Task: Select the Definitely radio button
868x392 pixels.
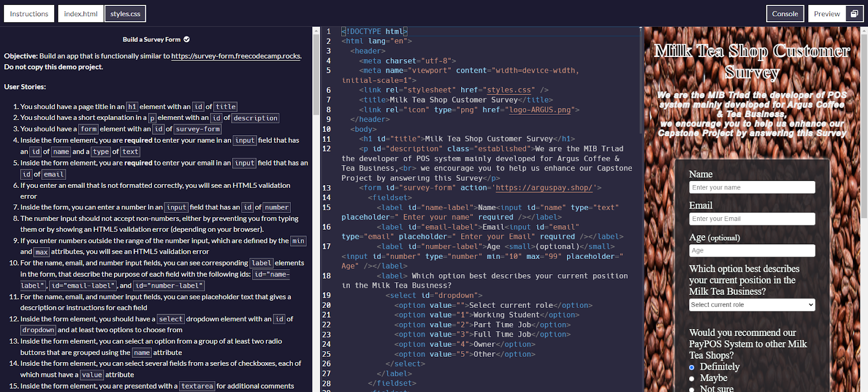Action: point(692,368)
